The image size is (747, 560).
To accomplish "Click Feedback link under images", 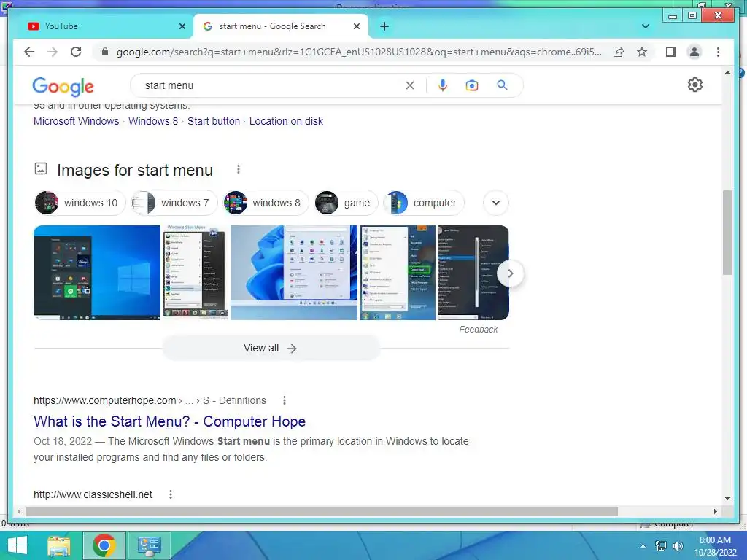I will [479, 330].
